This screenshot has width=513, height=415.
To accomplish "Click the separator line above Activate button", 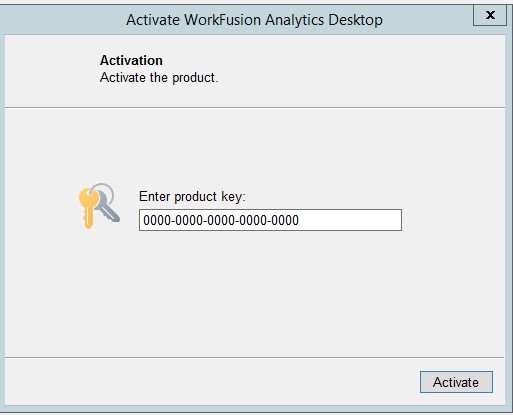I will 255,357.
